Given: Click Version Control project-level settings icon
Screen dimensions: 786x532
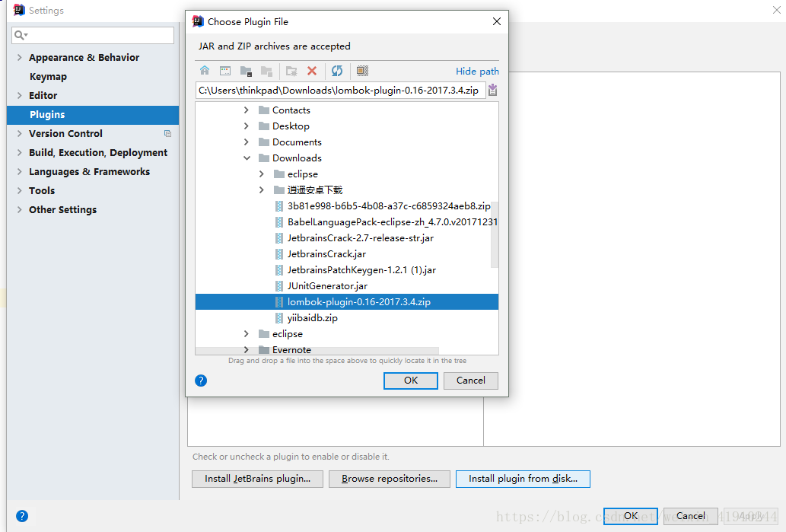Looking at the screenshot, I should tap(167, 133).
